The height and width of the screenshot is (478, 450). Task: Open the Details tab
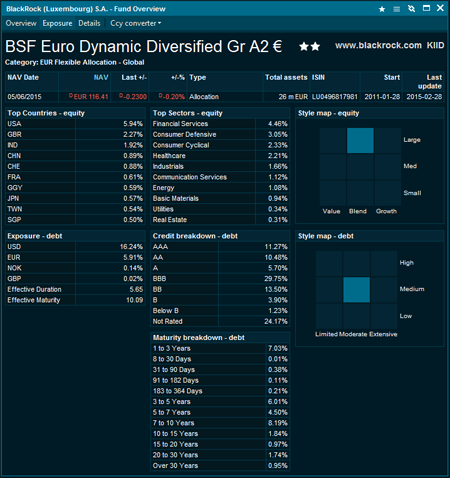pyautogui.click(x=89, y=23)
